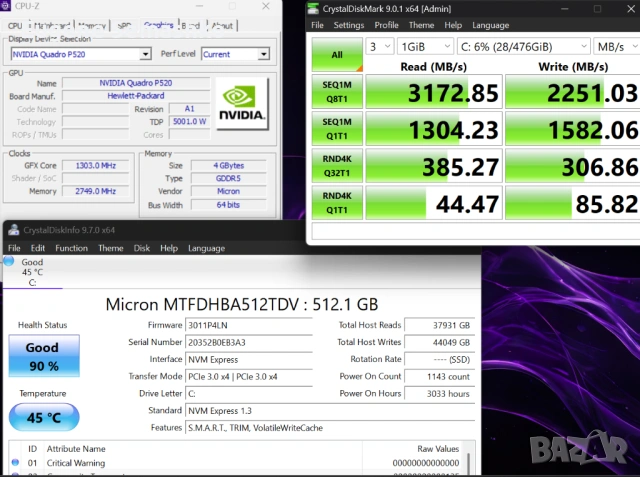Click the 45 °C temperature indicator

coord(42,417)
